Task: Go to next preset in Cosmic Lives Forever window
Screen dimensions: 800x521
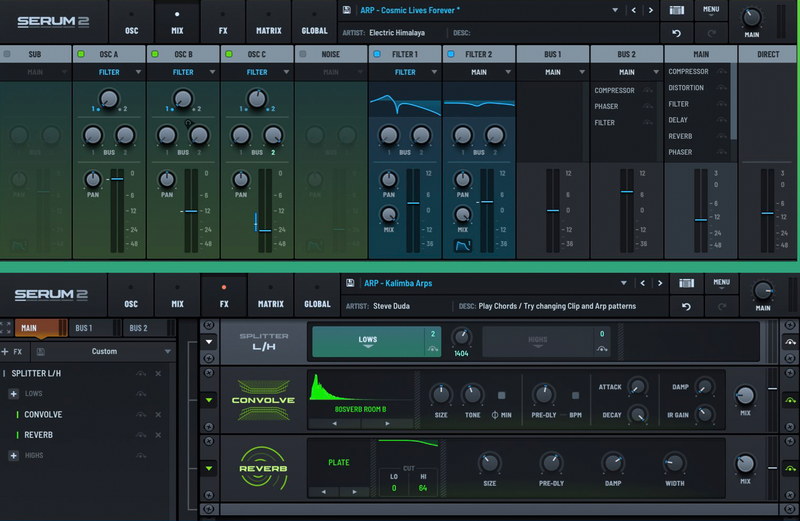Action: 651,10
